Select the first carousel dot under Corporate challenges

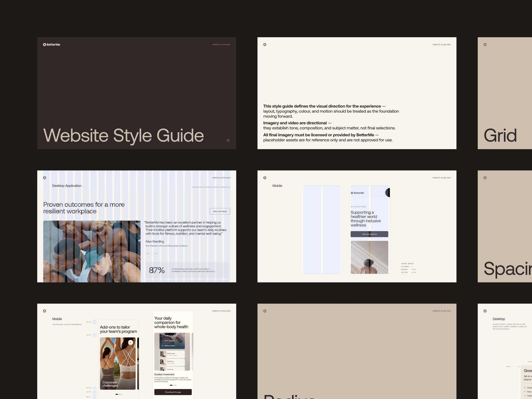[x=117, y=394]
